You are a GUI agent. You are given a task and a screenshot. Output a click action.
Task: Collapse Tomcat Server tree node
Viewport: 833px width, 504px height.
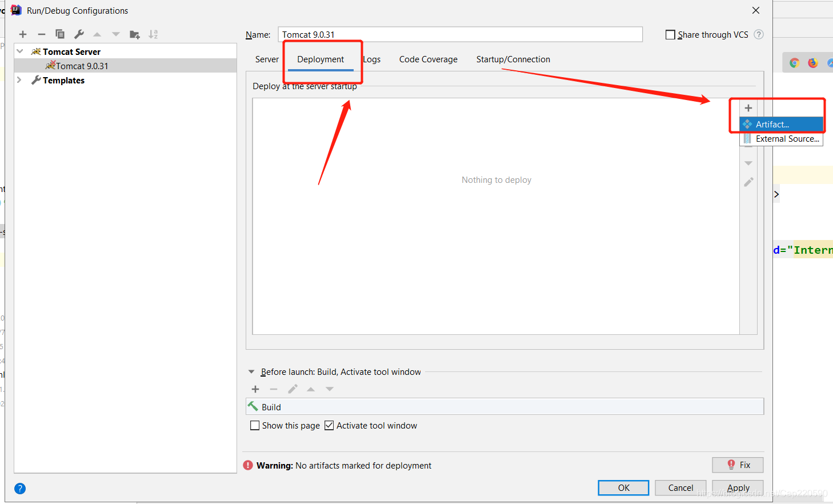pos(20,51)
